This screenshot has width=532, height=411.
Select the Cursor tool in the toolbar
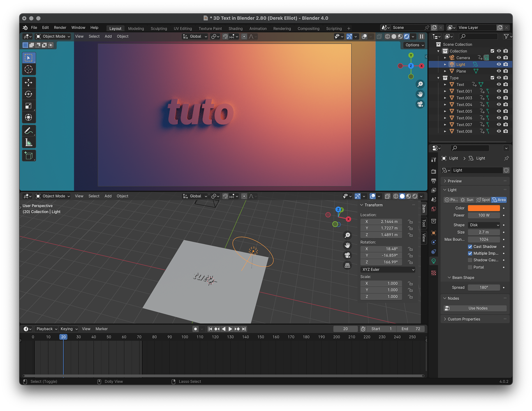28,69
